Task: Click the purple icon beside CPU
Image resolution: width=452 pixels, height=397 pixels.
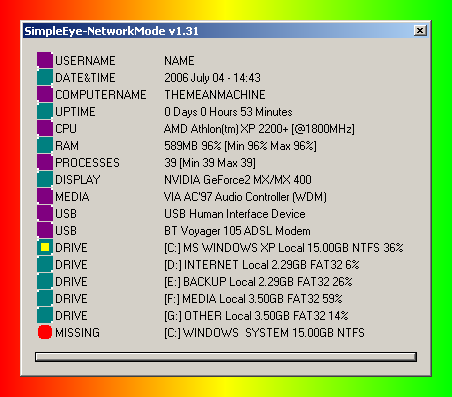Action: click(45, 128)
